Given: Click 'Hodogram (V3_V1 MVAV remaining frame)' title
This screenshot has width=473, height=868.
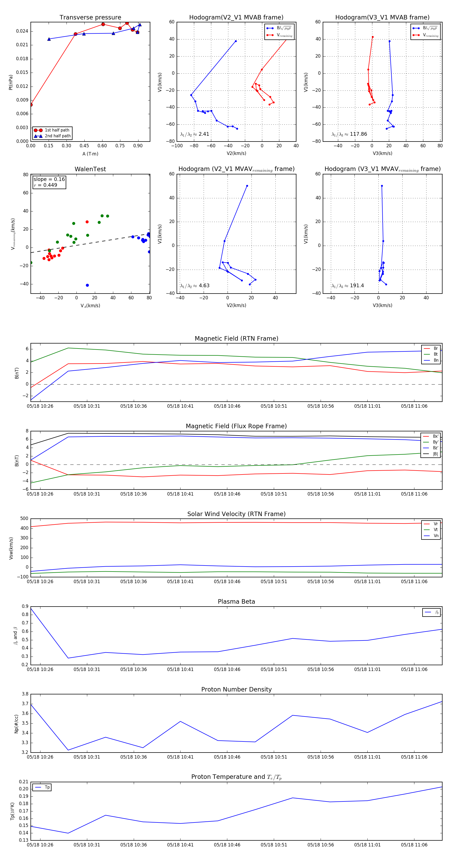Looking at the screenshot, I should pyautogui.click(x=382, y=169).
